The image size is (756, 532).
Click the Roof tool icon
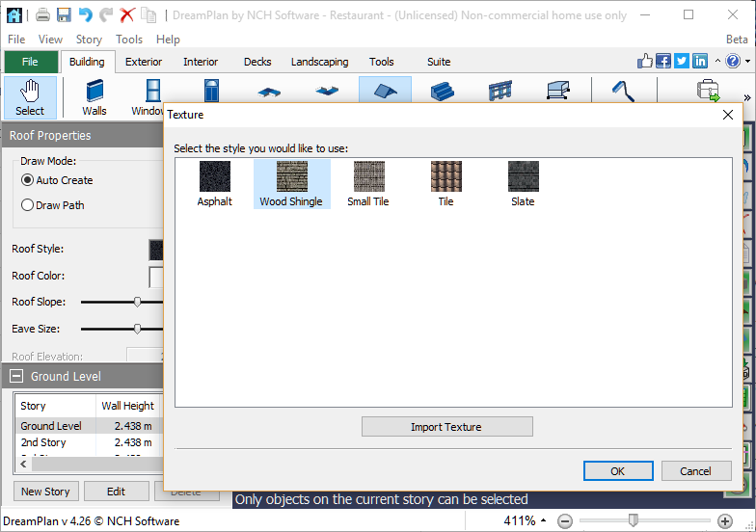click(x=385, y=93)
